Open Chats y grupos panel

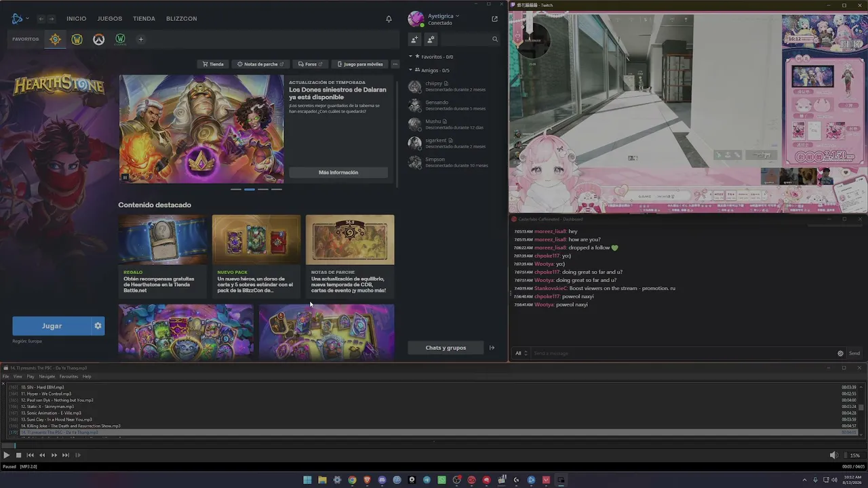[x=446, y=348]
